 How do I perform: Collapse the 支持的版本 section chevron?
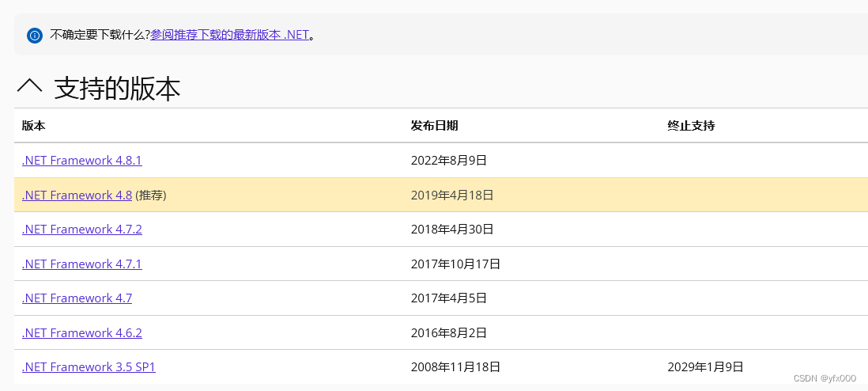tap(29, 86)
